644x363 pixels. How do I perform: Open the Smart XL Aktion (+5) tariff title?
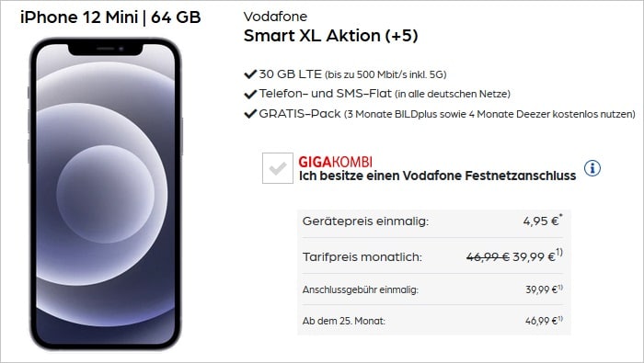(x=330, y=36)
